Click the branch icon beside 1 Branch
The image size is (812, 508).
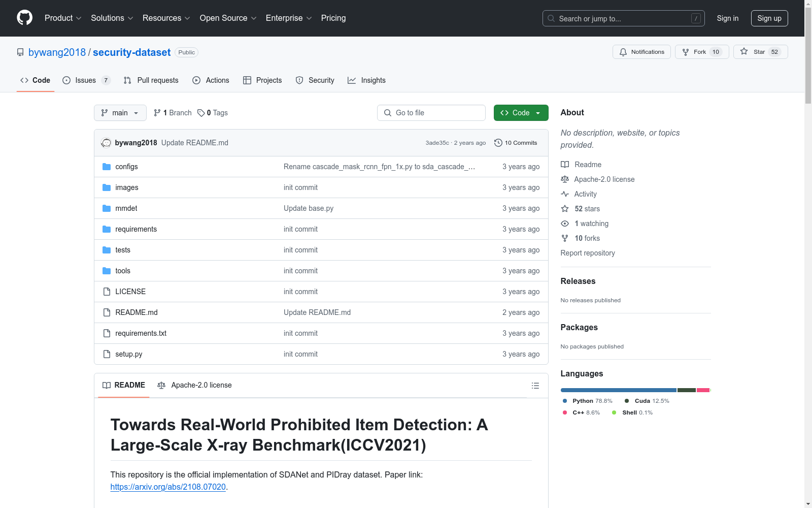[157, 113]
